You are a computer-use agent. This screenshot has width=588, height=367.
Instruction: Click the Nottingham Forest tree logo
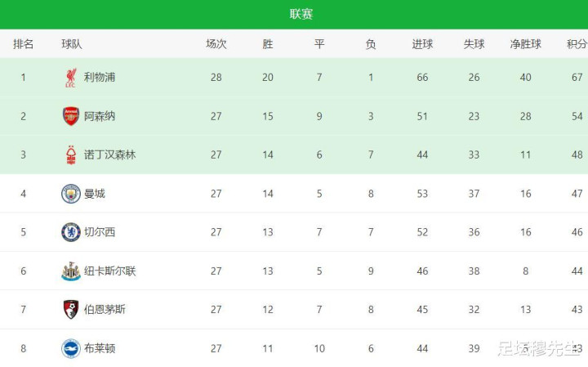coord(71,155)
